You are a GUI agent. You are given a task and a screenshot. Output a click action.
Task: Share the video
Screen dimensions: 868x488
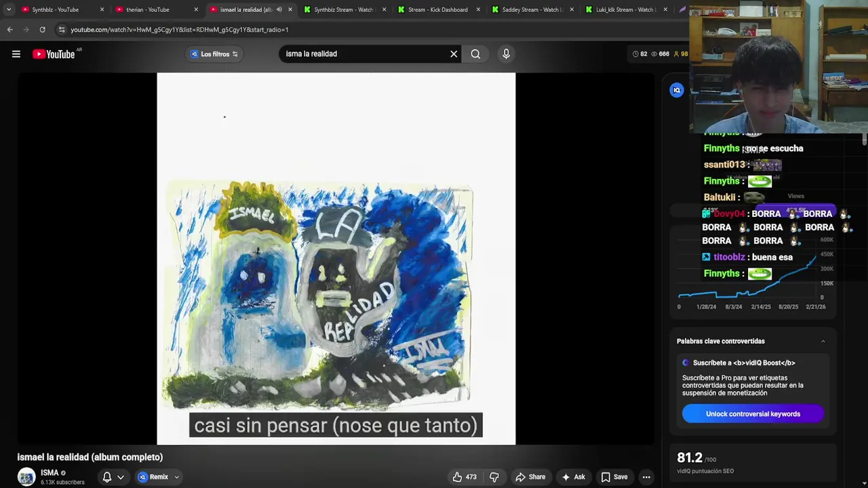[529, 477]
